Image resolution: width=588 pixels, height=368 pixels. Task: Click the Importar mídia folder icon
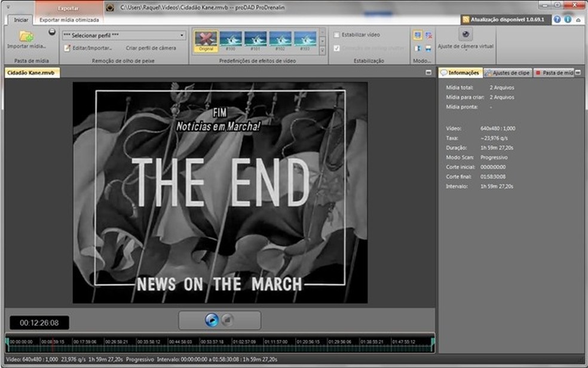tap(26, 36)
